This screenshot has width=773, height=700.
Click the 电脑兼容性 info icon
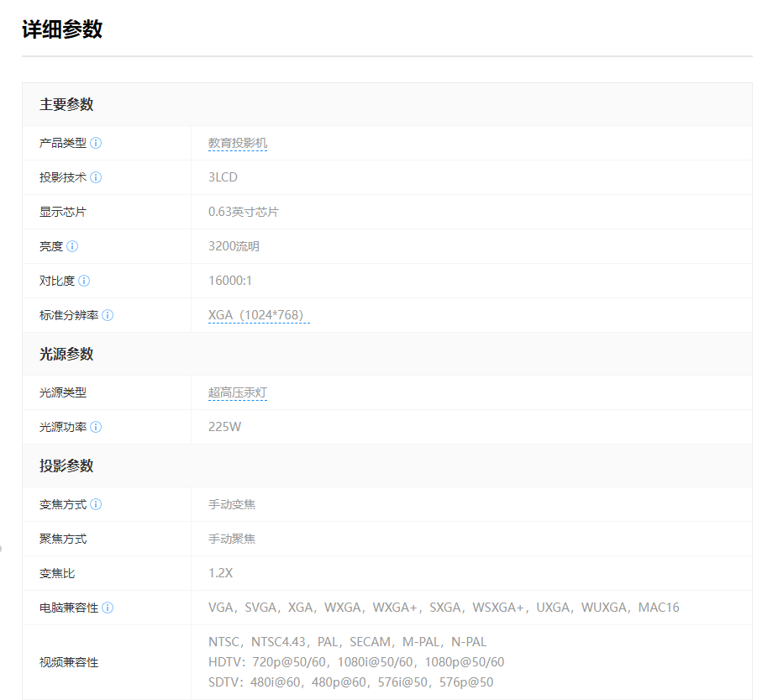pyautogui.click(x=108, y=608)
